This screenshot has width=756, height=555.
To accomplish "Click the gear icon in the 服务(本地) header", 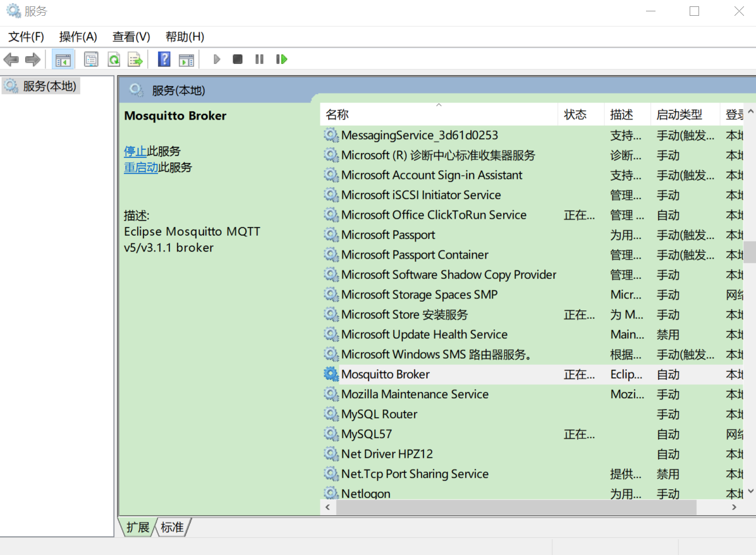I will coord(137,90).
